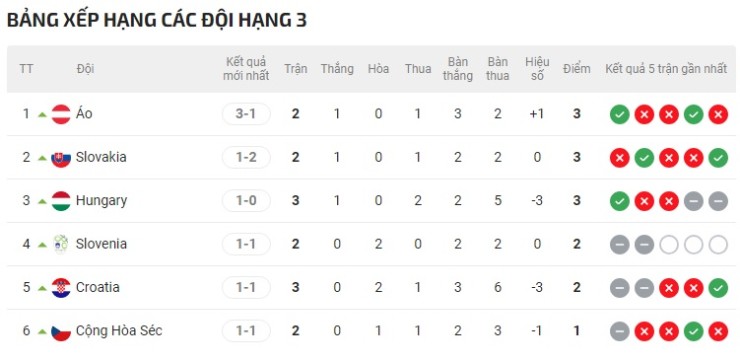Open the Croatia team name link
This screenshot has width=740, height=360.
[98, 287]
